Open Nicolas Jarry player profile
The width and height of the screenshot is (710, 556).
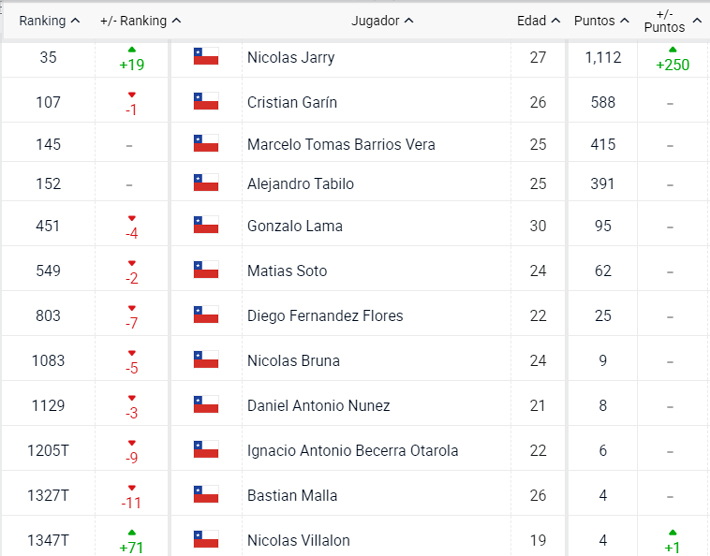(x=291, y=58)
